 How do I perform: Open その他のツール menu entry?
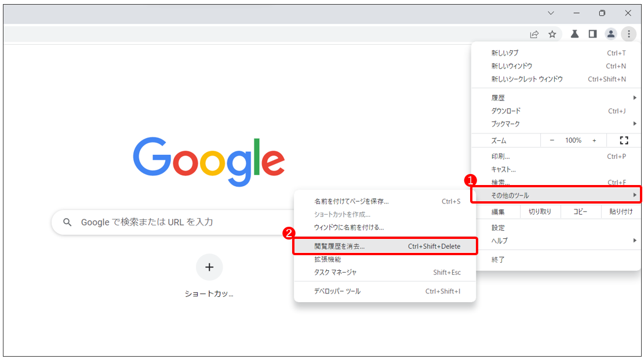(x=556, y=195)
